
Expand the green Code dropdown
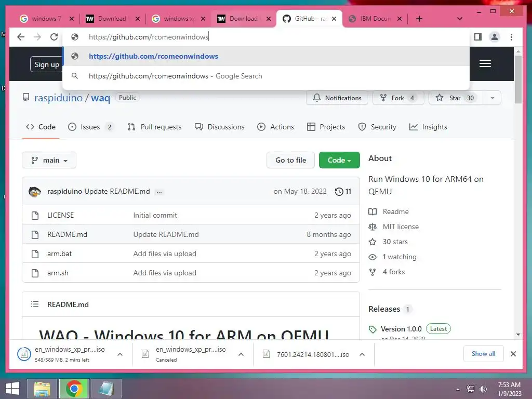point(339,160)
